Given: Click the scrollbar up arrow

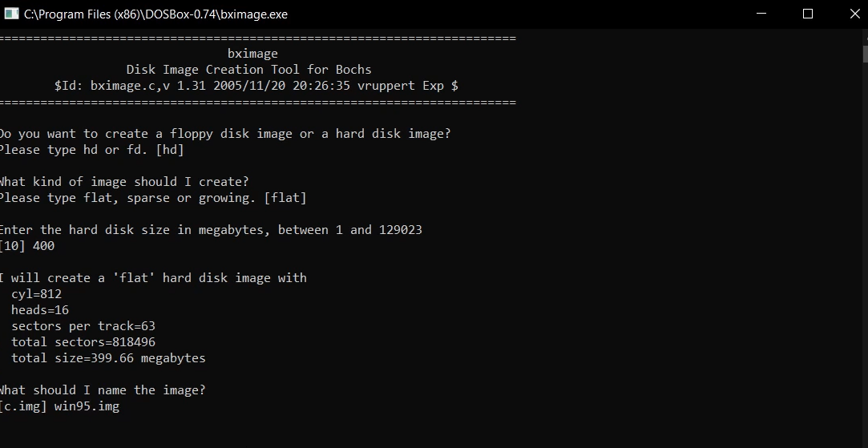Looking at the screenshot, I should point(866,37).
